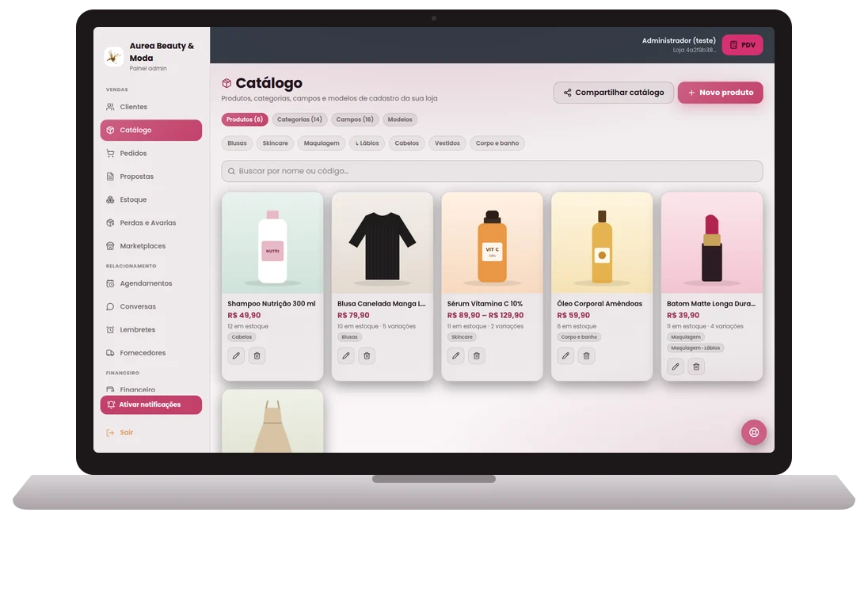Open Propostas in the sidebar

coord(151,176)
